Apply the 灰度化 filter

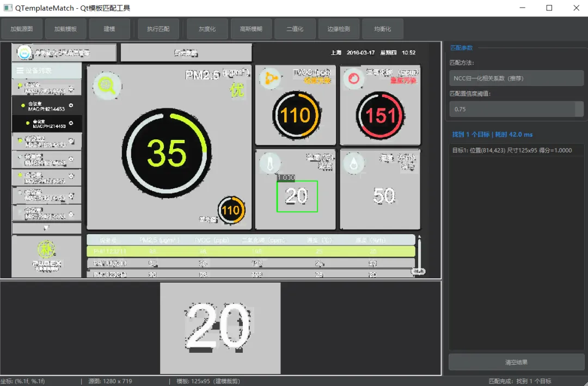point(207,29)
